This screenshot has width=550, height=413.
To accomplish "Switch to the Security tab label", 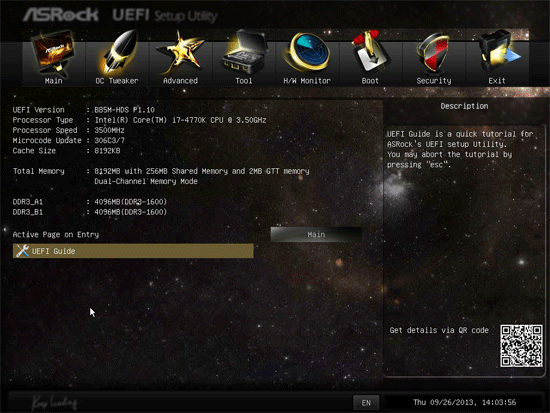I will pos(434,81).
